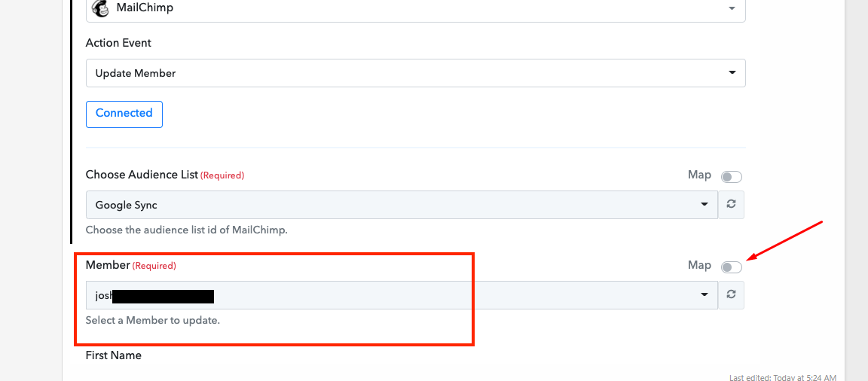Click the Map label beside Audience List
Image resolution: width=868 pixels, height=381 pixels.
point(699,175)
